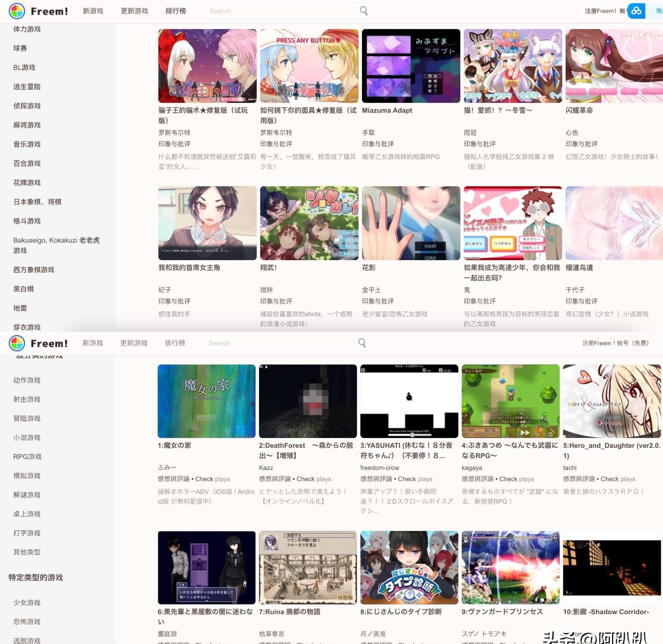Viewport: 663px width, 644px height.
Task: Select RPG游戏 category in lower sidebar
Action: click(x=28, y=456)
